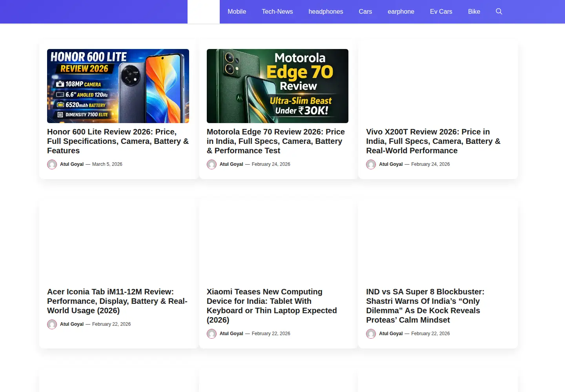Screen dimensions: 565x392
Task: Open the headphones category
Action: [326, 12]
